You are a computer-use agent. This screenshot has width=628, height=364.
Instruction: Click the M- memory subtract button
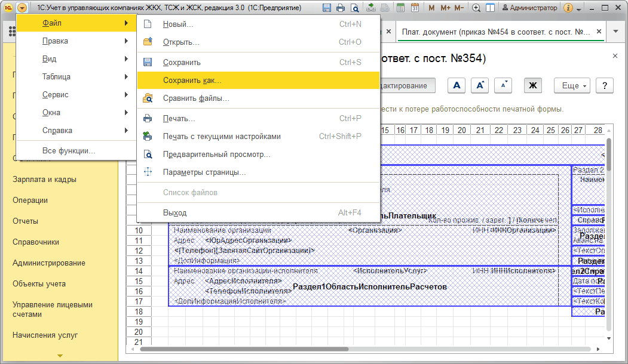tap(459, 8)
